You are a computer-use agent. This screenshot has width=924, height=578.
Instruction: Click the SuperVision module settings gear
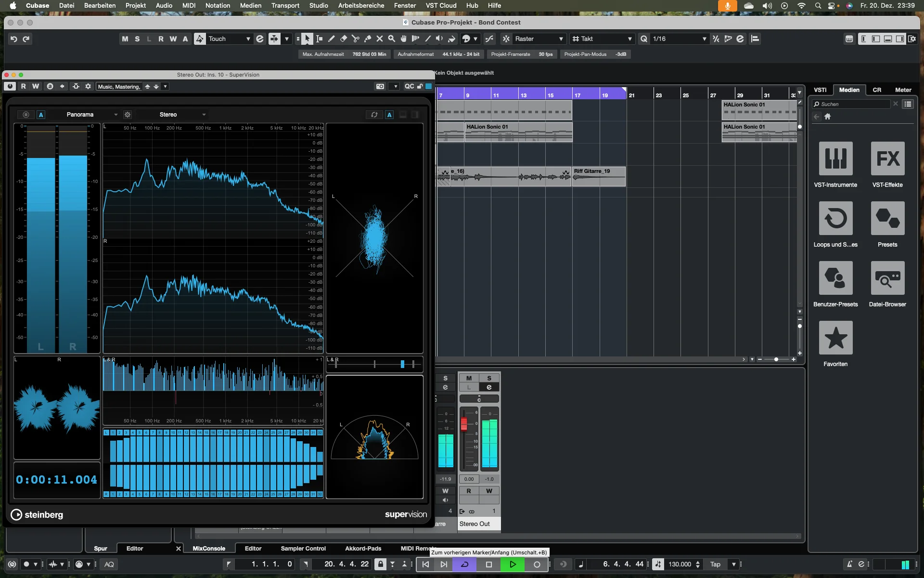pyautogui.click(x=128, y=115)
